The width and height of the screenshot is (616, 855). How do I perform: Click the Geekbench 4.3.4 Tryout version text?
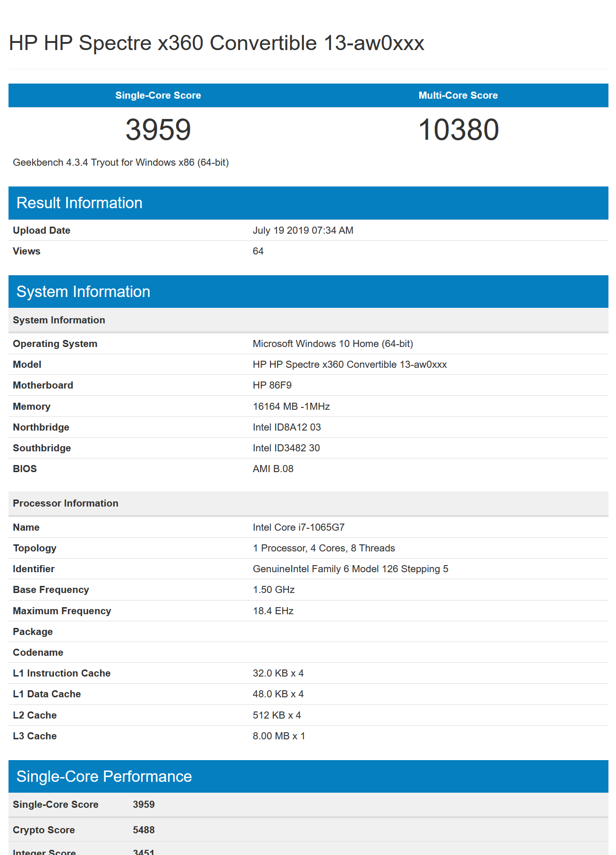[121, 162]
